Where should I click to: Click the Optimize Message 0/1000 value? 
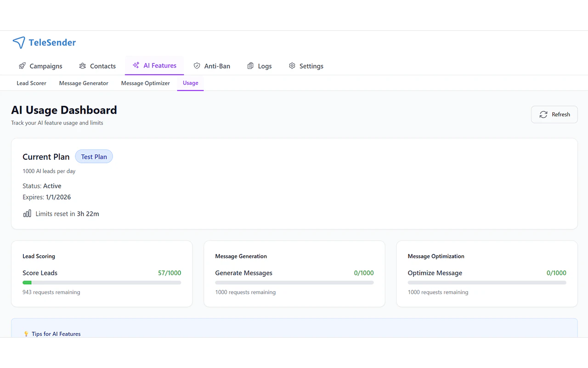[556, 273]
